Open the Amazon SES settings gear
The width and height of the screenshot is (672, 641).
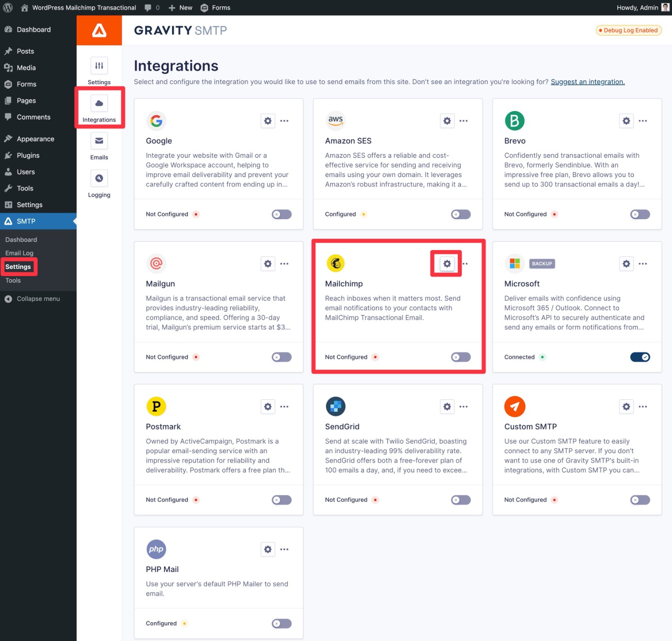(x=447, y=121)
